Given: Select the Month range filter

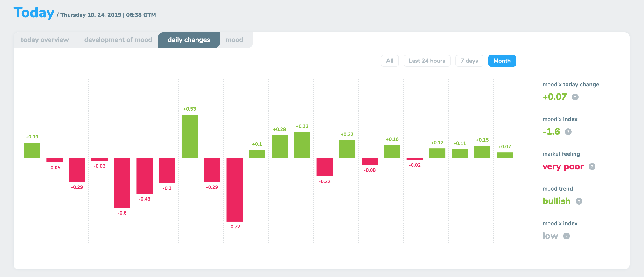Looking at the screenshot, I should pyautogui.click(x=502, y=61).
